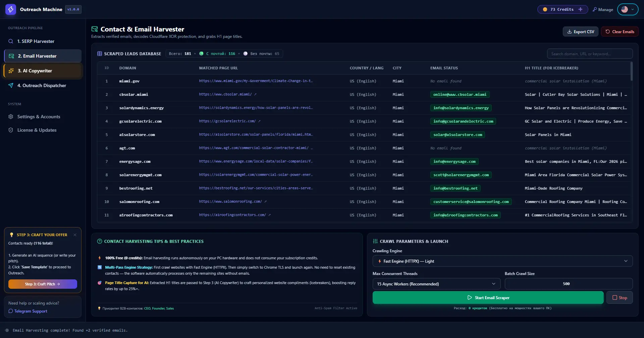The width and height of the screenshot is (644, 338).
Task: Open Settings & Accounts
Action: click(43, 117)
